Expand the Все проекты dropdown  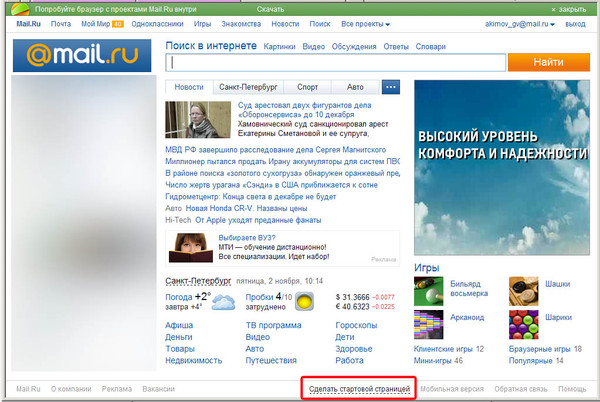point(365,24)
